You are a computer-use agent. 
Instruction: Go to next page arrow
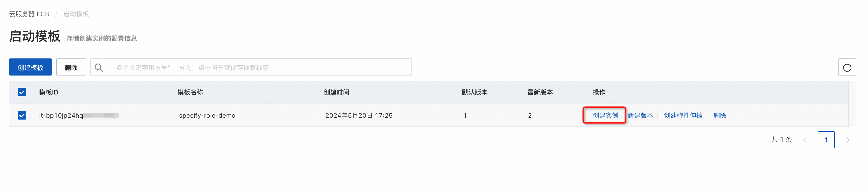[x=847, y=140]
